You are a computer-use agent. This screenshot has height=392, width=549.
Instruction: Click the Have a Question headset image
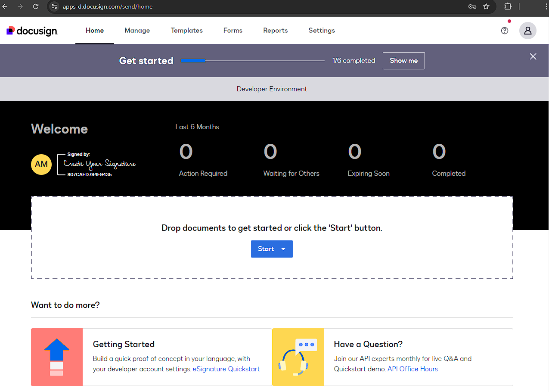[x=298, y=357]
